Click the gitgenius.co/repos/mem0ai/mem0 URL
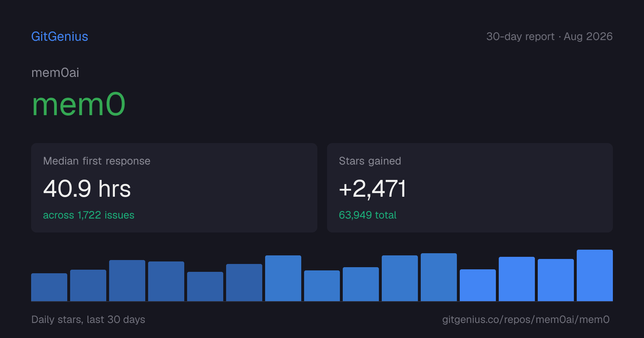This screenshot has height=338, width=644. point(526,319)
